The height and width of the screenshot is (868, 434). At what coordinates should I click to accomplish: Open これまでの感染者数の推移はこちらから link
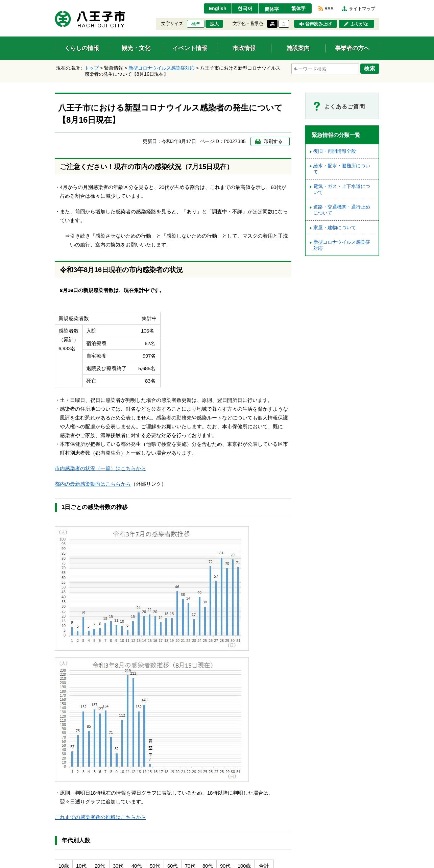pyautogui.click(x=100, y=817)
